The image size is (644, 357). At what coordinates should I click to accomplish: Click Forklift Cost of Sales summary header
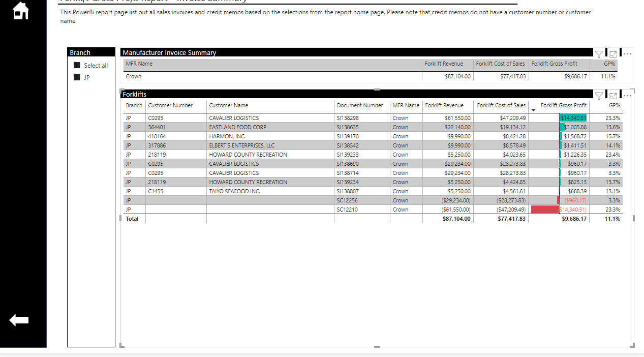click(500, 64)
